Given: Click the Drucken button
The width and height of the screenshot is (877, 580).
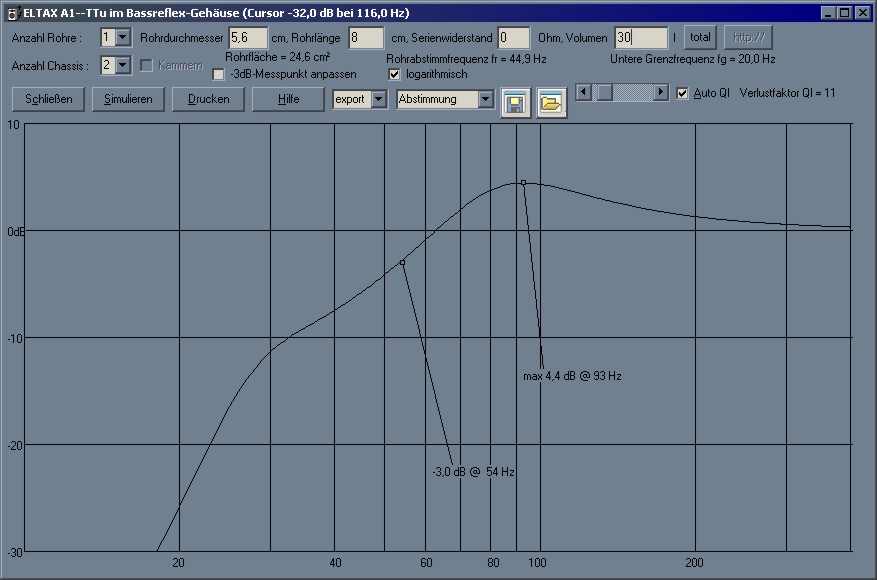Looking at the screenshot, I should (208, 99).
